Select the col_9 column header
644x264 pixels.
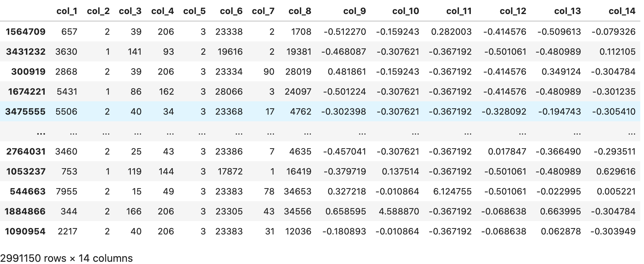tap(354, 11)
